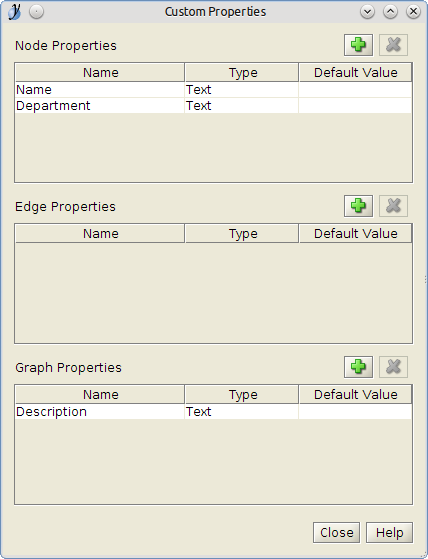Select the Department row name cell
428x559 pixels.
coord(100,106)
